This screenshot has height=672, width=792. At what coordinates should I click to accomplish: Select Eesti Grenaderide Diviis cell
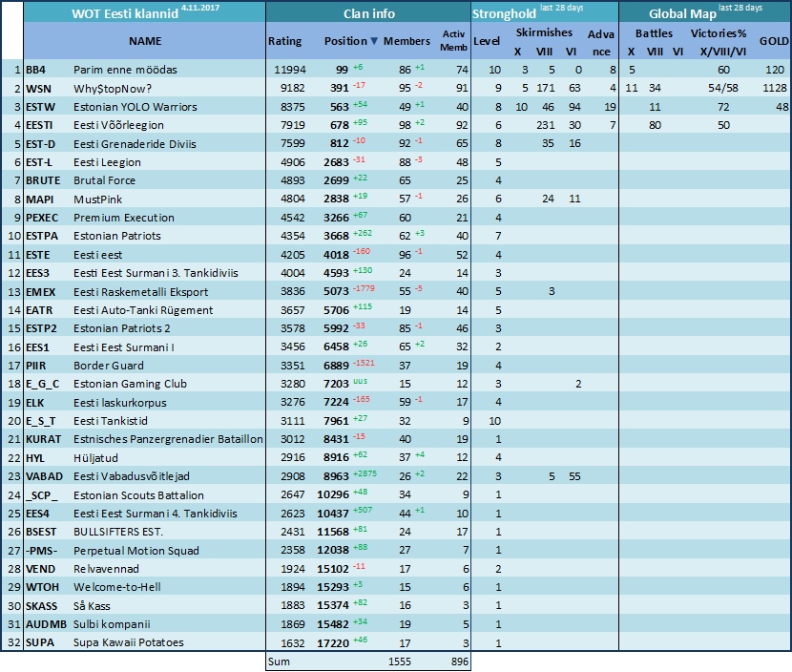click(135, 144)
